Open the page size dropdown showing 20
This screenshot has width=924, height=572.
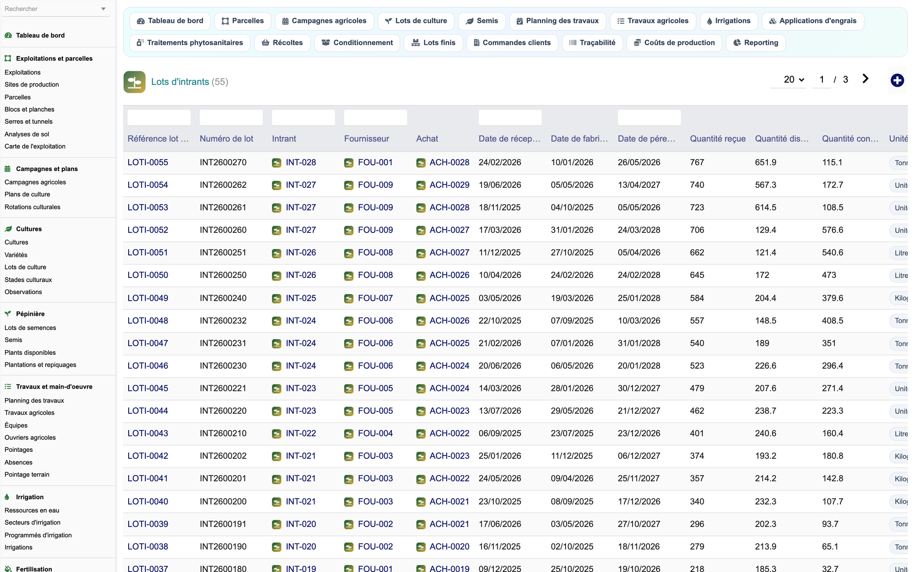point(788,80)
